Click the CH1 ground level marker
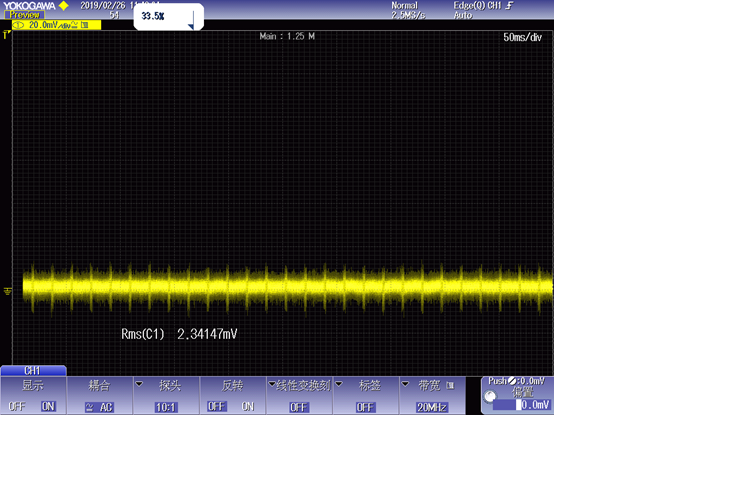 7,291
